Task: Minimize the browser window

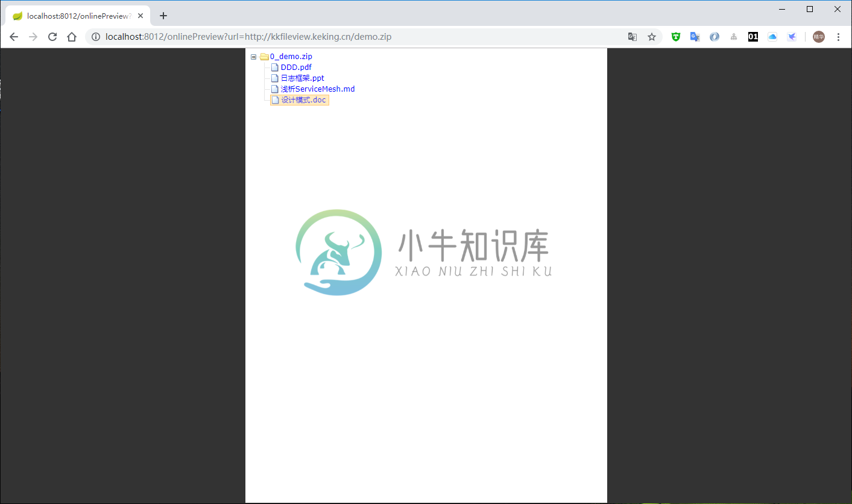Action: click(x=782, y=9)
